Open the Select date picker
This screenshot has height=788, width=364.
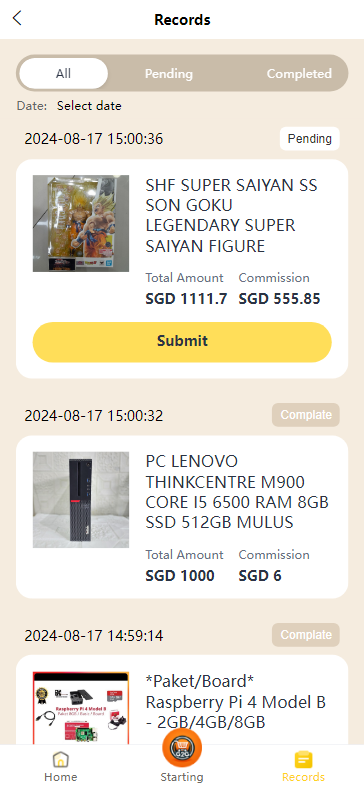(89, 106)
